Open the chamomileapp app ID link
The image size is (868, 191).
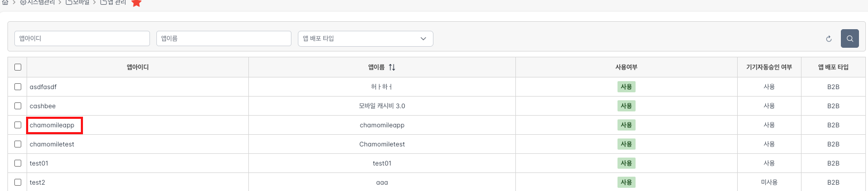[x=52, y=125]
